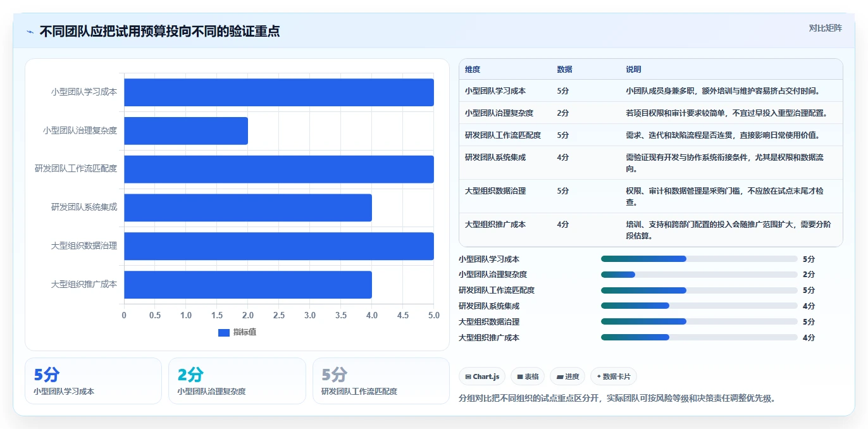Viewport: 868px width, 429px height.
Task: Click the description starting 若项目权限和审计
Action: click(x=727, y=113)
